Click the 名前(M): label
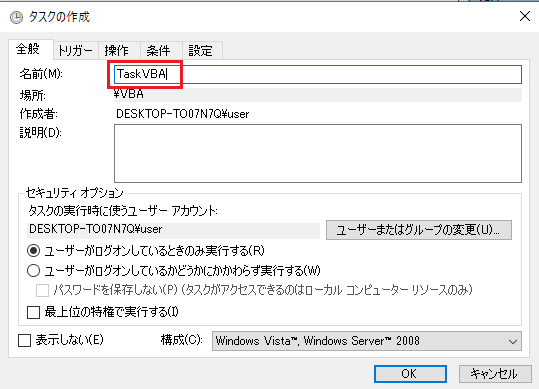 (41, 74)
